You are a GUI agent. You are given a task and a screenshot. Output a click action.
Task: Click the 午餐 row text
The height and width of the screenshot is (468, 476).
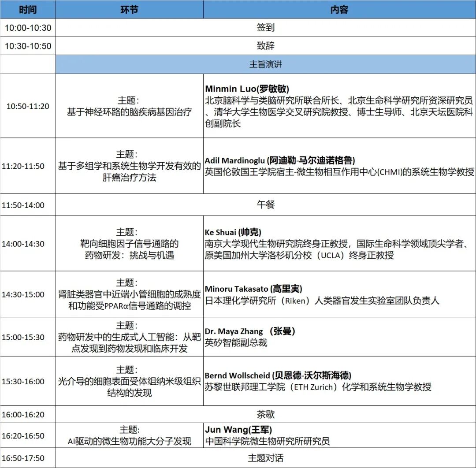(265, 204)
